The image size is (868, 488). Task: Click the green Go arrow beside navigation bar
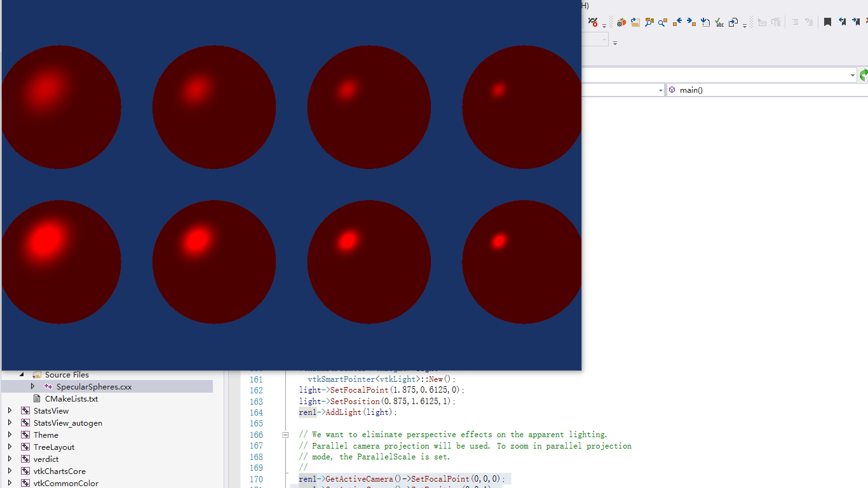pos(864,75)
